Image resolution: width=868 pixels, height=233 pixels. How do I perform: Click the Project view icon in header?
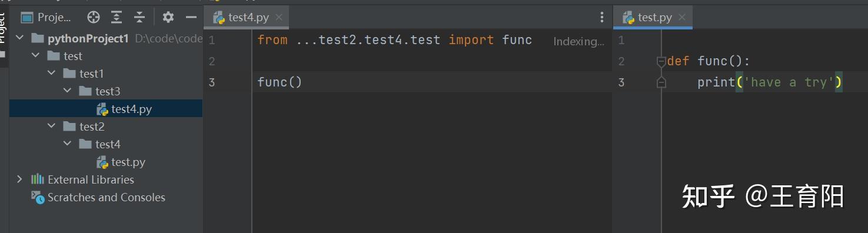(27, 17)
